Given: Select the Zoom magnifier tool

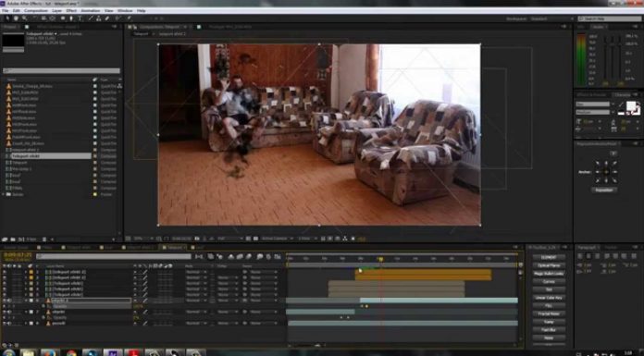Looking at the screenshot, I should point(25,18).
